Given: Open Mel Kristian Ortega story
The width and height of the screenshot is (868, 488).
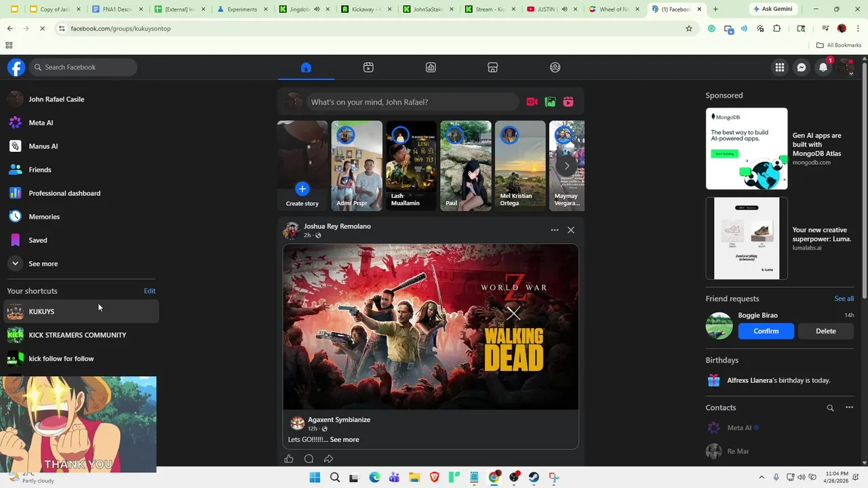Looking at the screenshot, I should pyautogui.click(x=520, y=165).
